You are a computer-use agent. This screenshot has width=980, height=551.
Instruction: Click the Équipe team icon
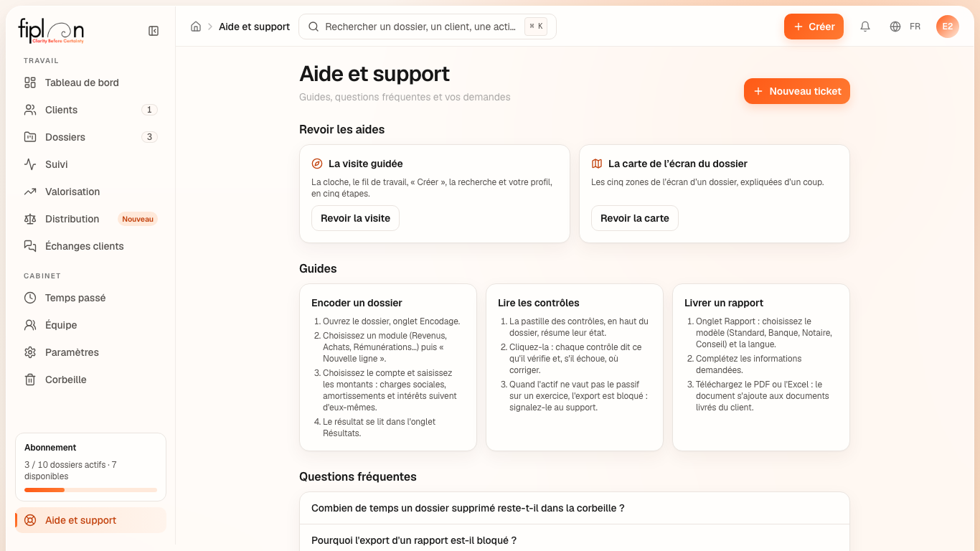30,325
